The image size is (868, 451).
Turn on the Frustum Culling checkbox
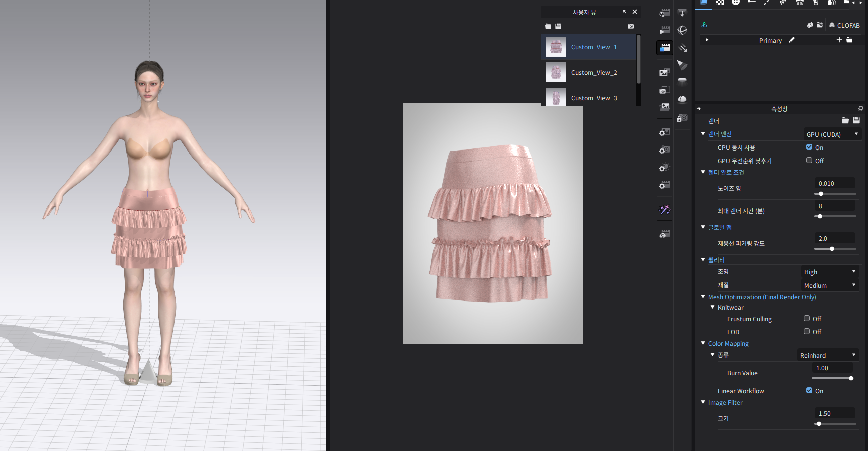807,319
